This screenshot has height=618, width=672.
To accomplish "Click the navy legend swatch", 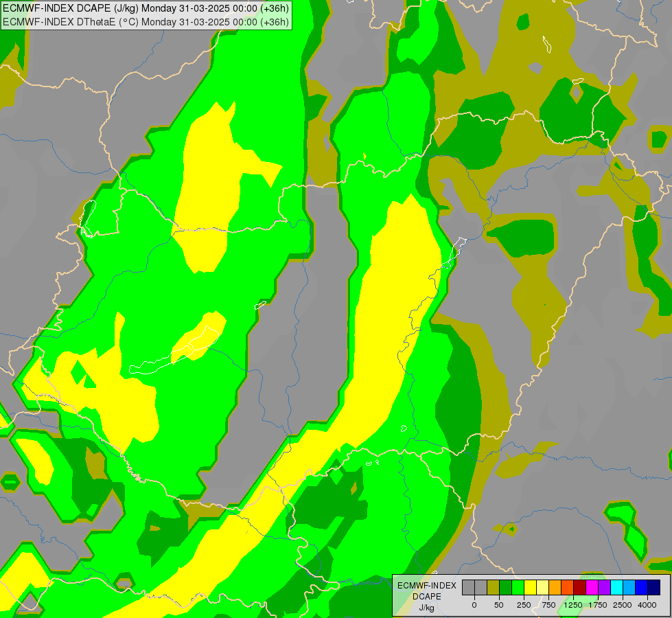I will pyautogui.click(x=654, y=587).
